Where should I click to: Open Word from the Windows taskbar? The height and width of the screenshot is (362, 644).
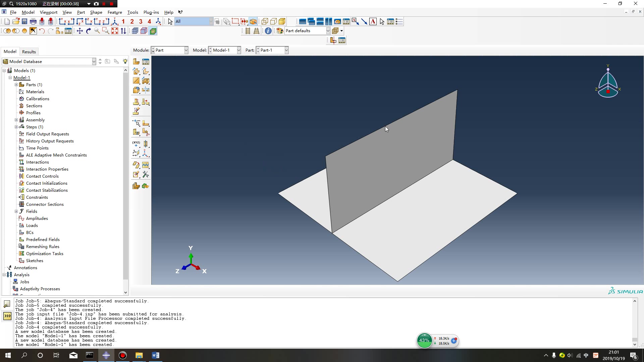pyautogui.click(x=155, y=355)
